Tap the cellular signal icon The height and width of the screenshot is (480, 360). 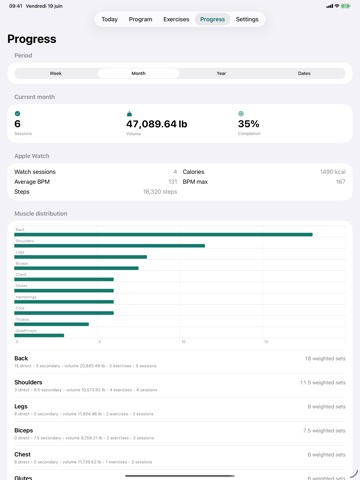(x=330, y=6)
